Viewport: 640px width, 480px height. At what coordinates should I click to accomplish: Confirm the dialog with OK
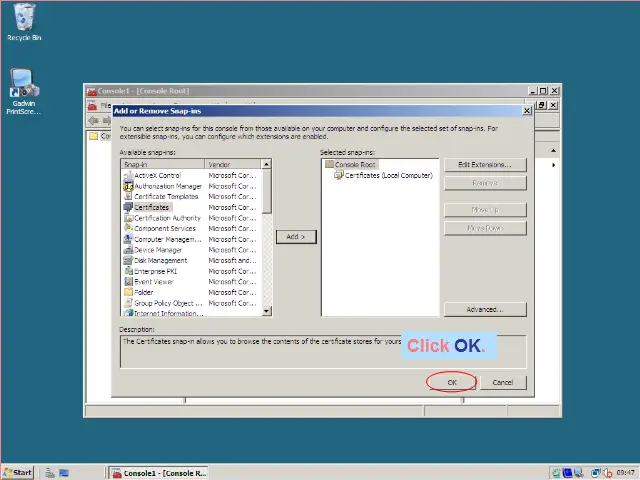pos(452,382)
